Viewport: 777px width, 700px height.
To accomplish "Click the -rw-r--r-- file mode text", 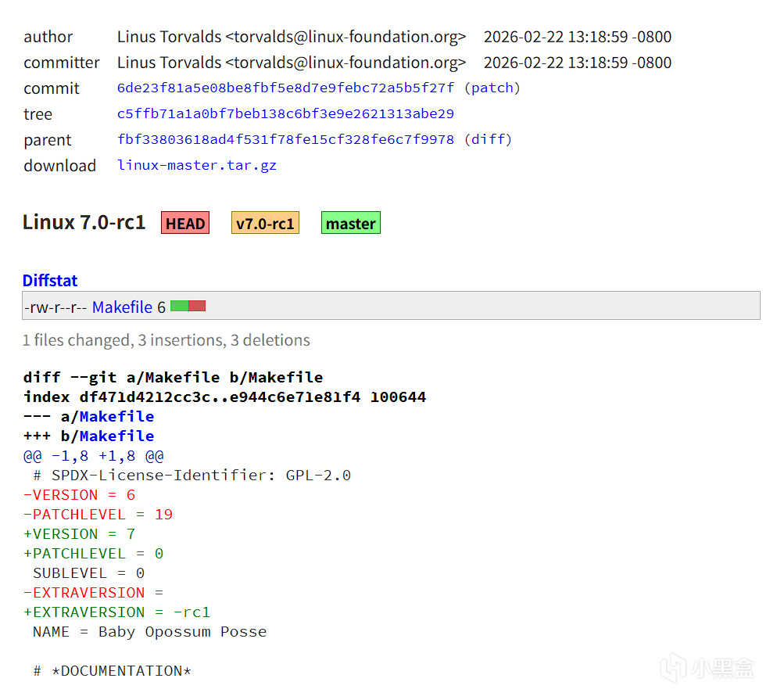I will (55, 307).
